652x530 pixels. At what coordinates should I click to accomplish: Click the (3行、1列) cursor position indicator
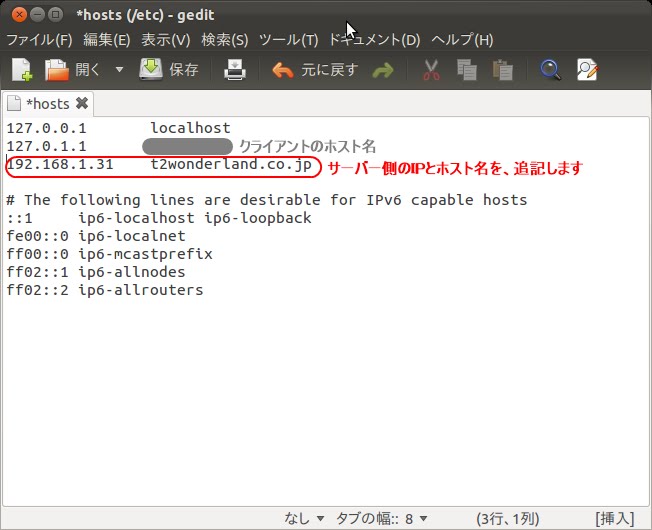point(507,518)
